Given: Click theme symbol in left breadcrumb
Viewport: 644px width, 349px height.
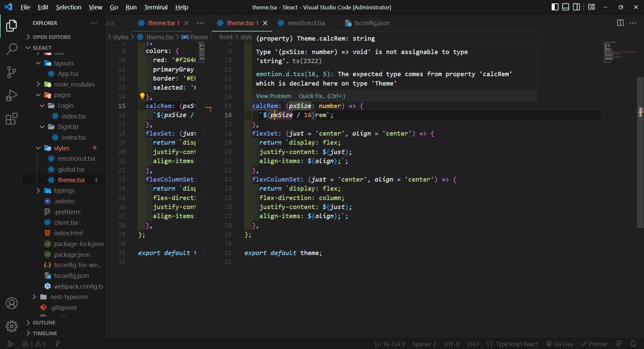Looking at the screenshot, I should pos(196,37).
